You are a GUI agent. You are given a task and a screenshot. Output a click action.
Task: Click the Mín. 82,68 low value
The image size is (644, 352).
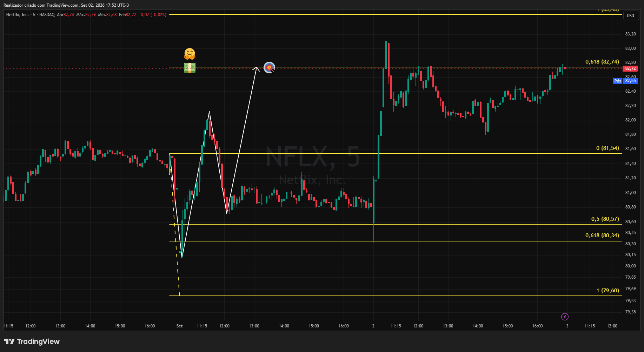pos(107,15)
